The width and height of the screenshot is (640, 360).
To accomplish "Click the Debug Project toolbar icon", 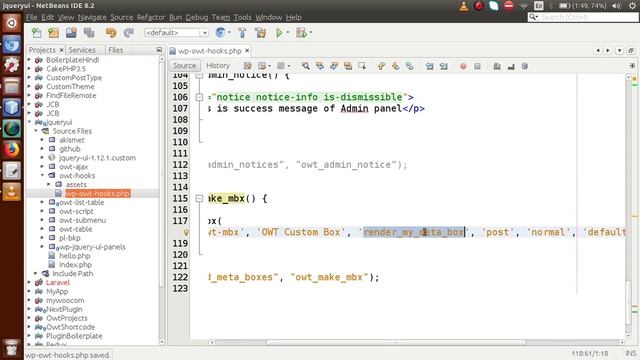I will coord(301,33).
